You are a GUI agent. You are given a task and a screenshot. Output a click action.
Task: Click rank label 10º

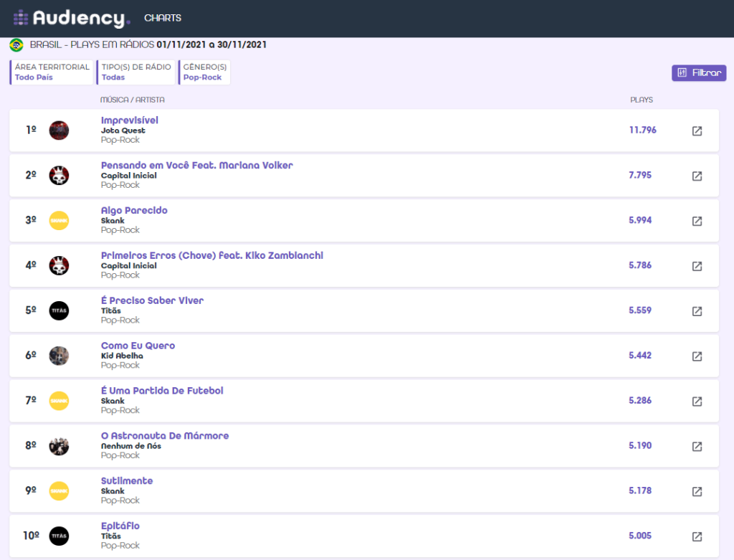[x=31, y=535]
